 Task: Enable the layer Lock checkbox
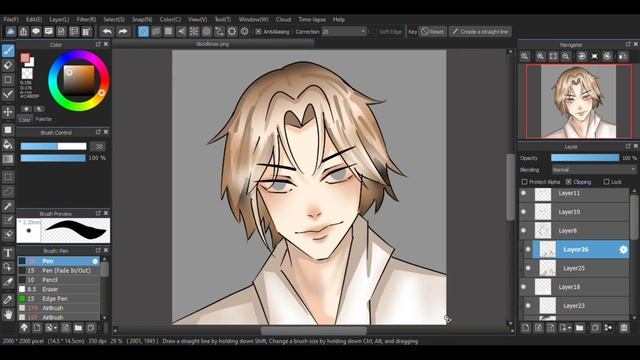[606, 182]
